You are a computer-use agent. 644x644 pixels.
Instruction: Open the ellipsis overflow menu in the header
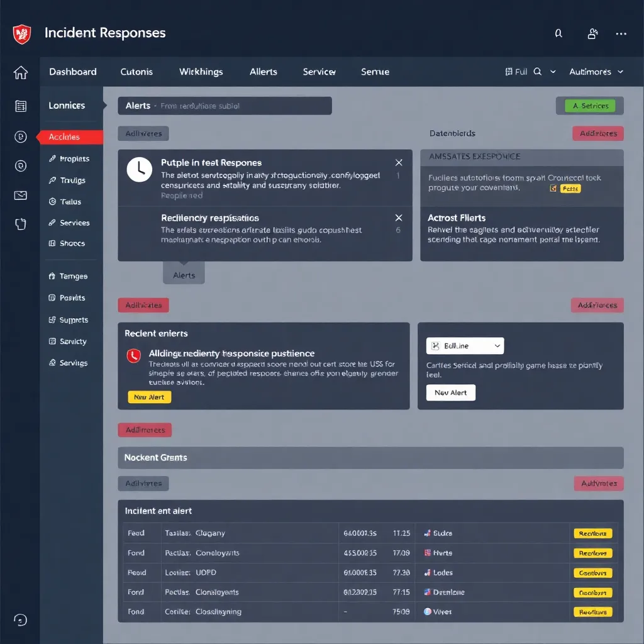[621, 33]
